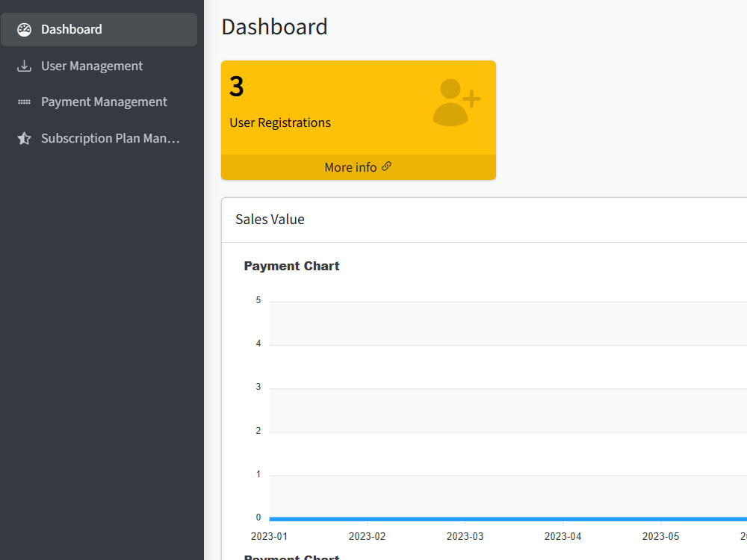Click the Dashboard gauge icon in sidebar
The height and width of the screenshot is (560, 747).
point(25,30)
